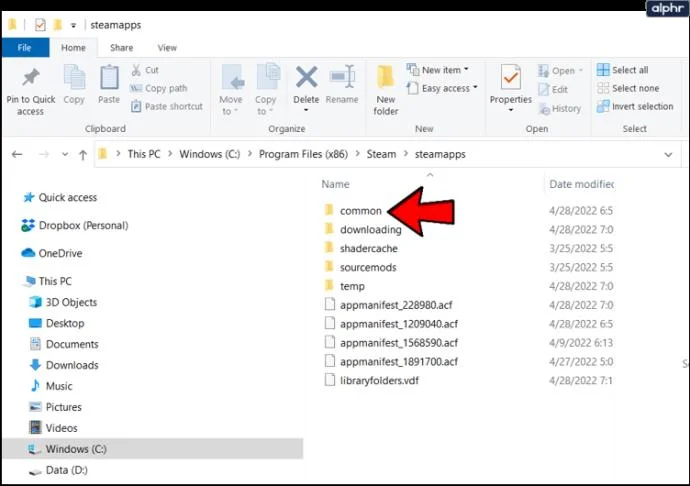Viewport: 690px width, 486px height.
Task: Click Select all
Action: point(622,70)
